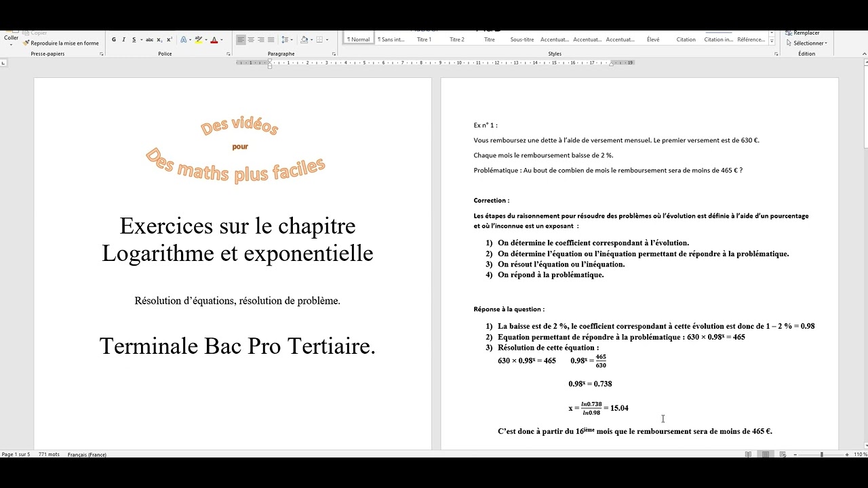Open Police dialog launcher
Viewport: 868px width, 488px height.
click(229, 54)
